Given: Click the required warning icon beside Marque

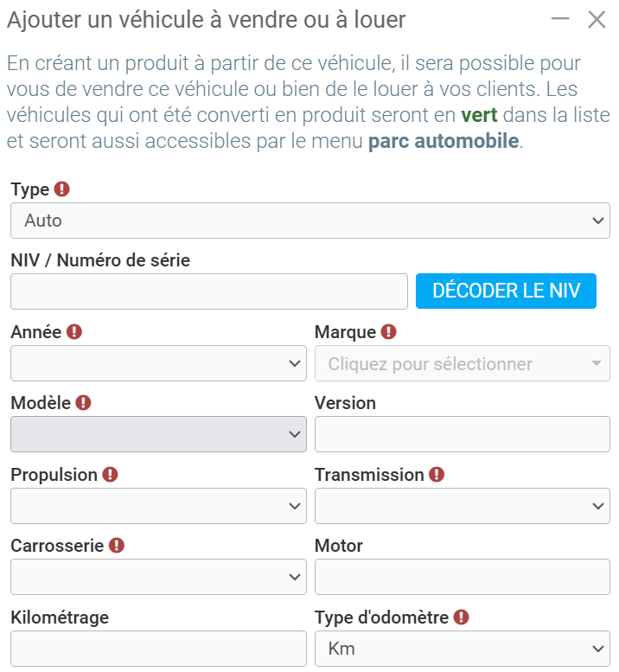Looking at the screenshot, I should [388, 331].
